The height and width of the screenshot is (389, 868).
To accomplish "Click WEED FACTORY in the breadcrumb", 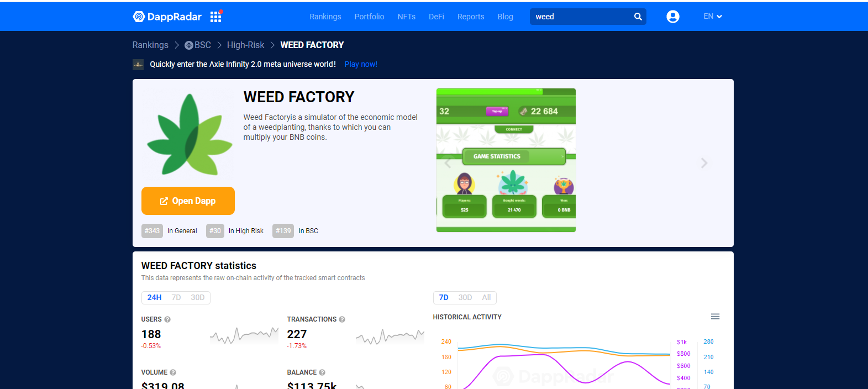I will click(x=312, y=45).
